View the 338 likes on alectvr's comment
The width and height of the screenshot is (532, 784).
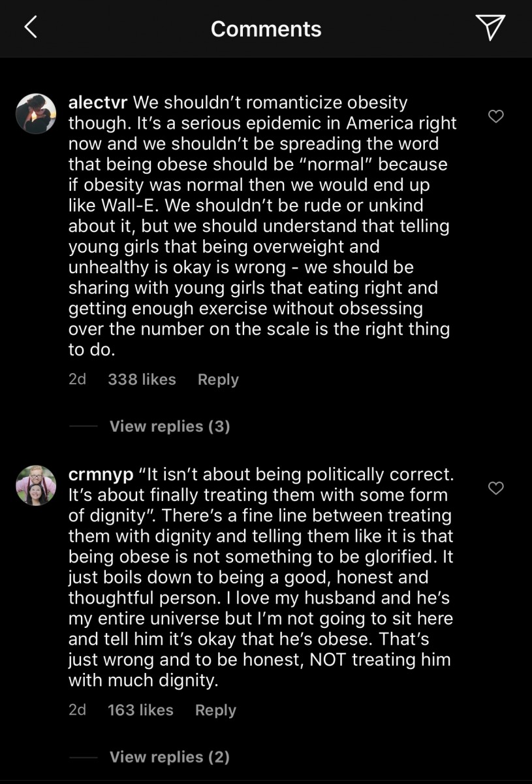pos(142,380)
